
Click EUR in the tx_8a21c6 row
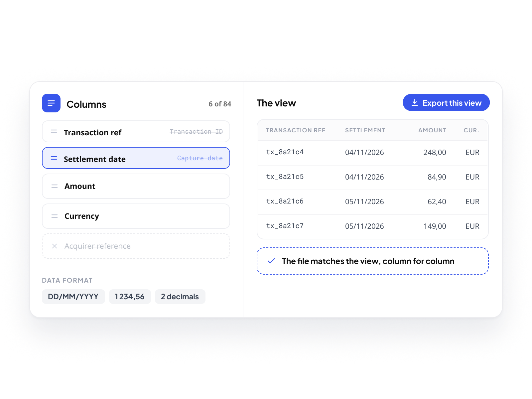click(472, 201)
